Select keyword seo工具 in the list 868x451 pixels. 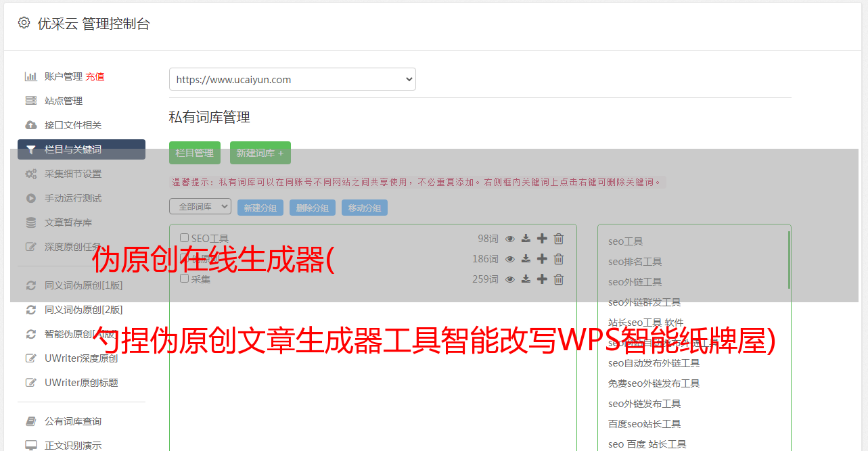point(626,241)
